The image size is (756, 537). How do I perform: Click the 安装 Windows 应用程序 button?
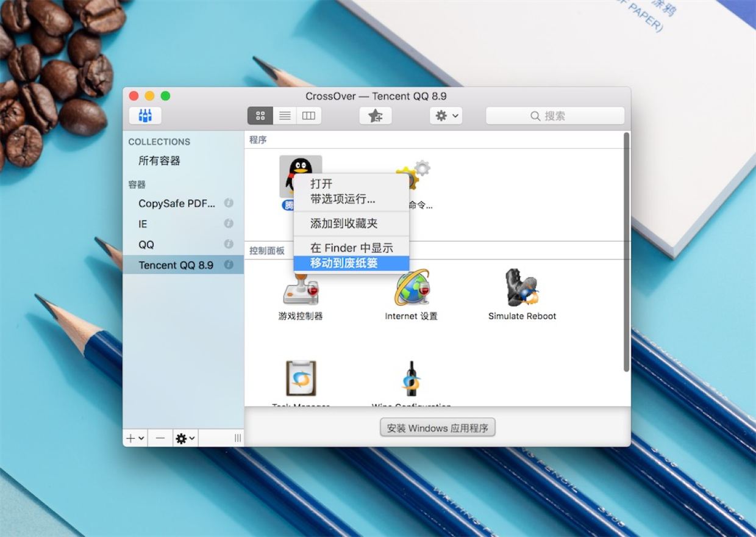(438, 428)
